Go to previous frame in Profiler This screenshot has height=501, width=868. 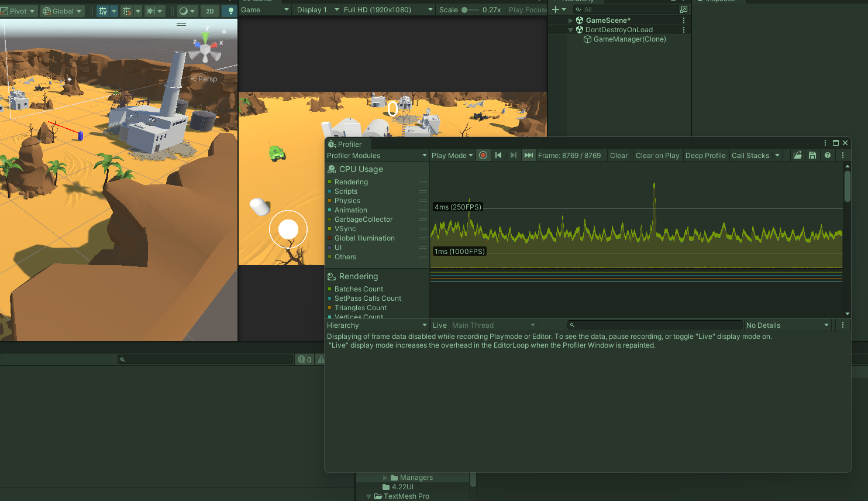[x=498, y=156]
